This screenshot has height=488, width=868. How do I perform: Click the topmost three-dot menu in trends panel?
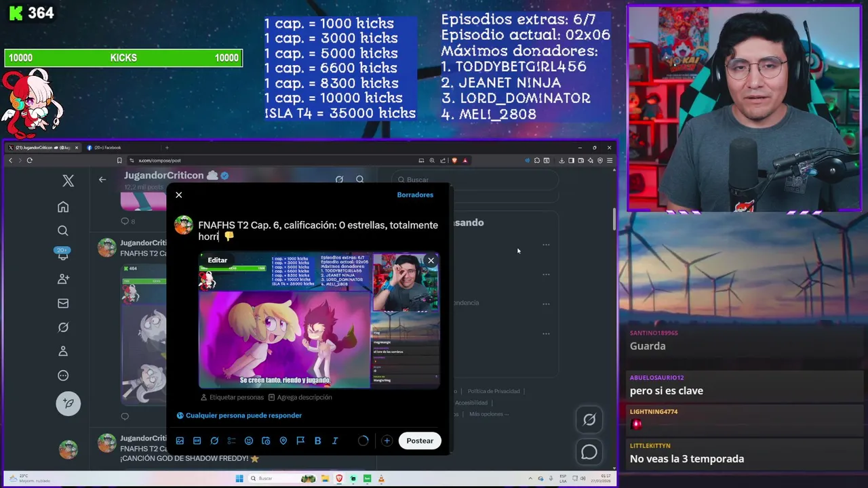[x=546, y=245]
